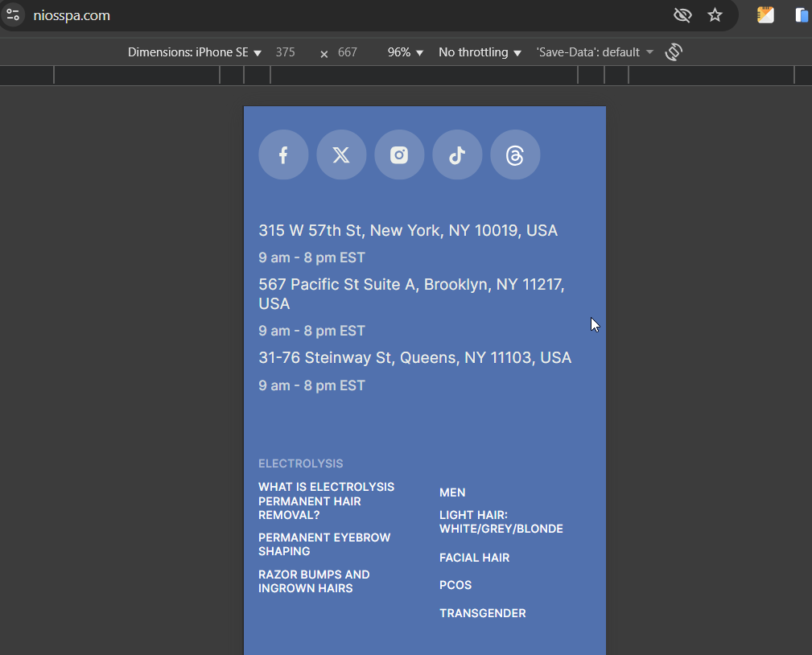
Task: Click the site information icon beside URL
Action: tap(13, 15)
